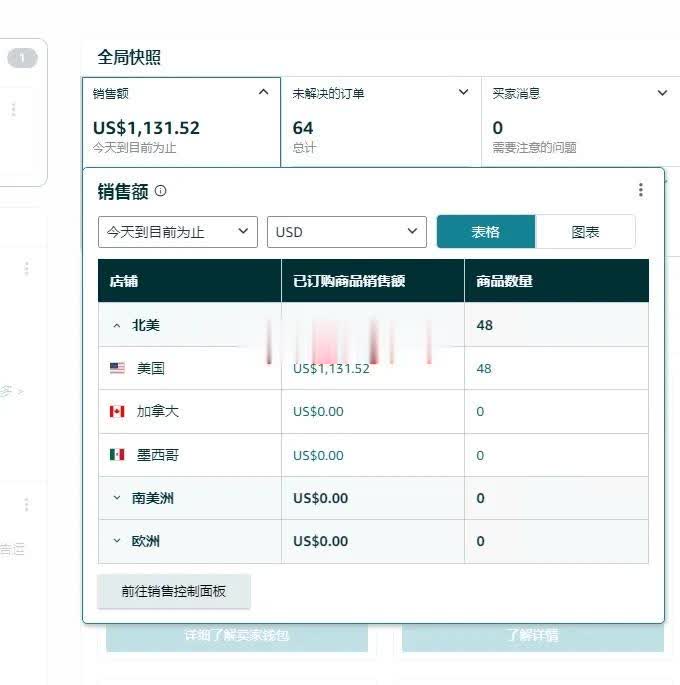The image size is (680, 685).
Task: Click the Canada flag icon
Action: coord(117,412)
